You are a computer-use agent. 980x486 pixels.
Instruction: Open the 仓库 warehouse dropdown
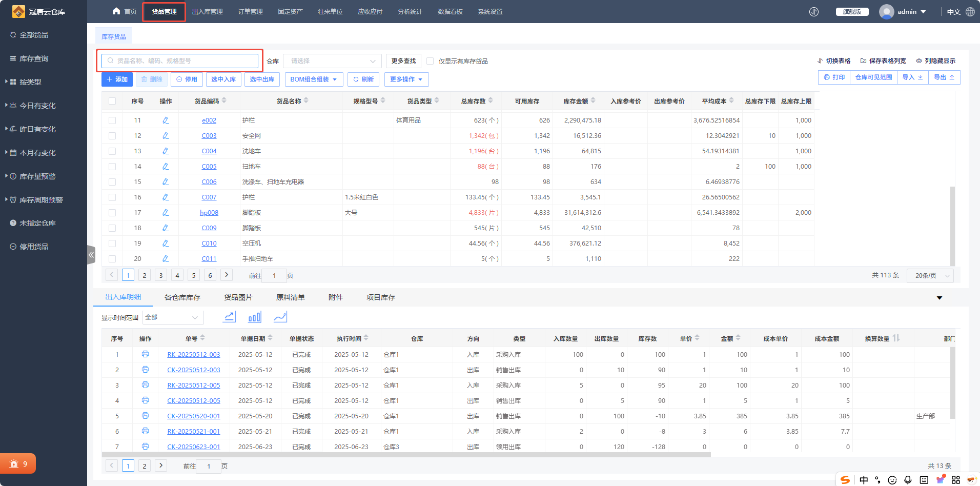pos(332,61)
